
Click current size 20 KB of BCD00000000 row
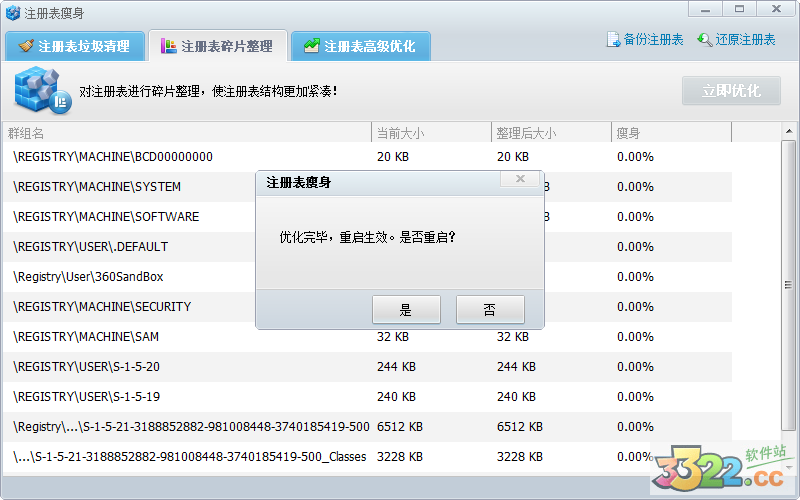393,157
